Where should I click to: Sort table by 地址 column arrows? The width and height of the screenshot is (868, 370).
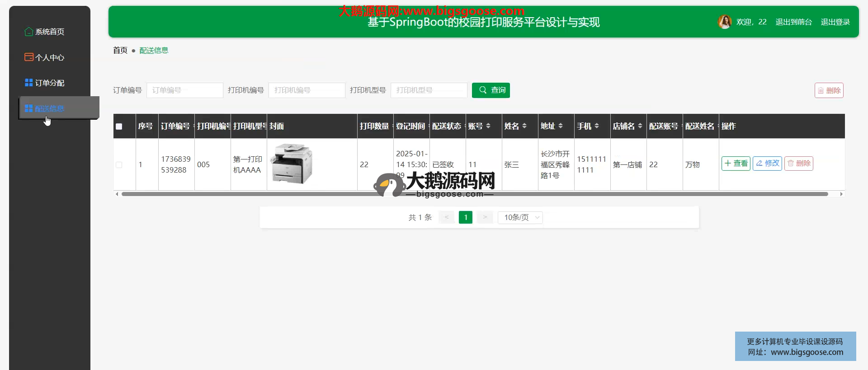[561, 126]
